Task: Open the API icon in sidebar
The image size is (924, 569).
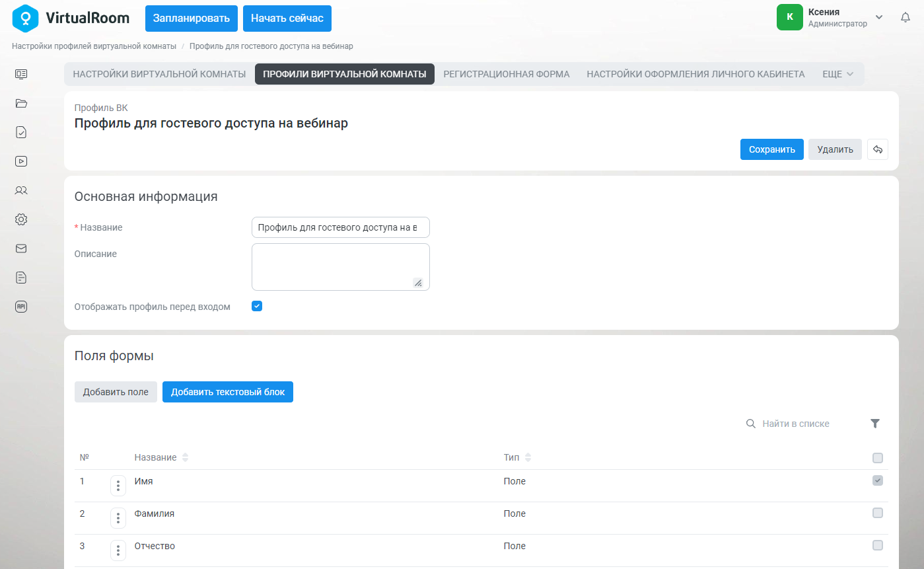Action: point(21,307)
